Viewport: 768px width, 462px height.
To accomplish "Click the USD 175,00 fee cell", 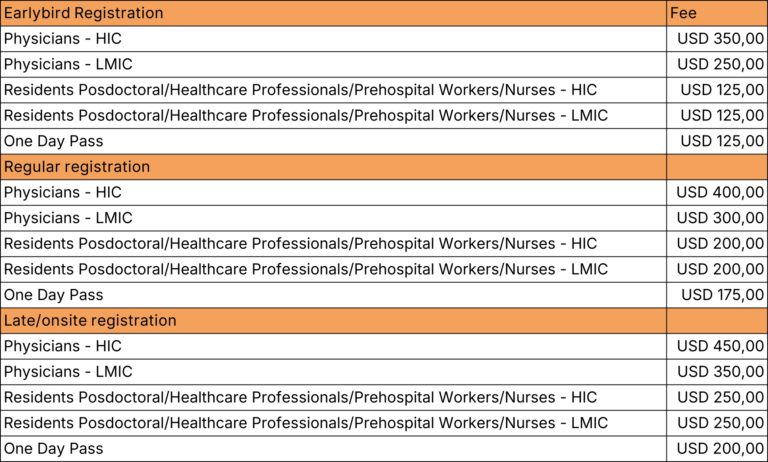I will point(722,295).
